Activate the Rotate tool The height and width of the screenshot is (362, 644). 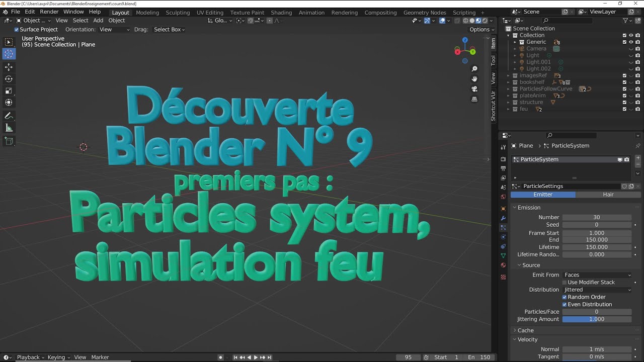[x=9, y=79]
